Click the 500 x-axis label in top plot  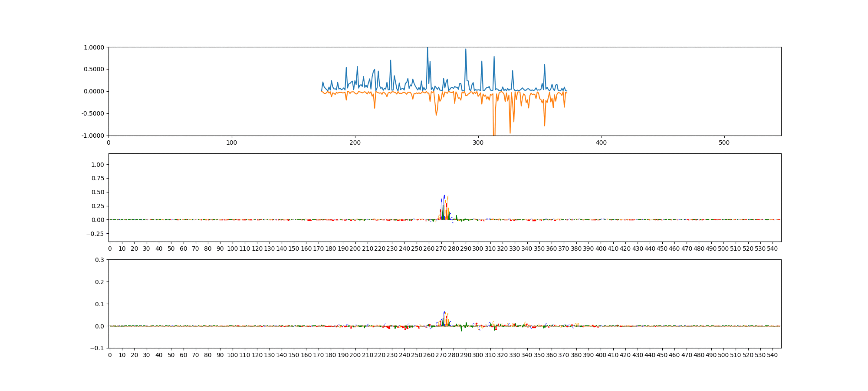[x=724, y=142]
